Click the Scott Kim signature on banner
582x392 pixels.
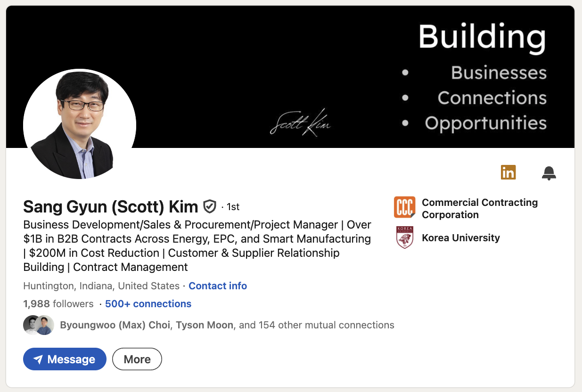coord(300,122)
